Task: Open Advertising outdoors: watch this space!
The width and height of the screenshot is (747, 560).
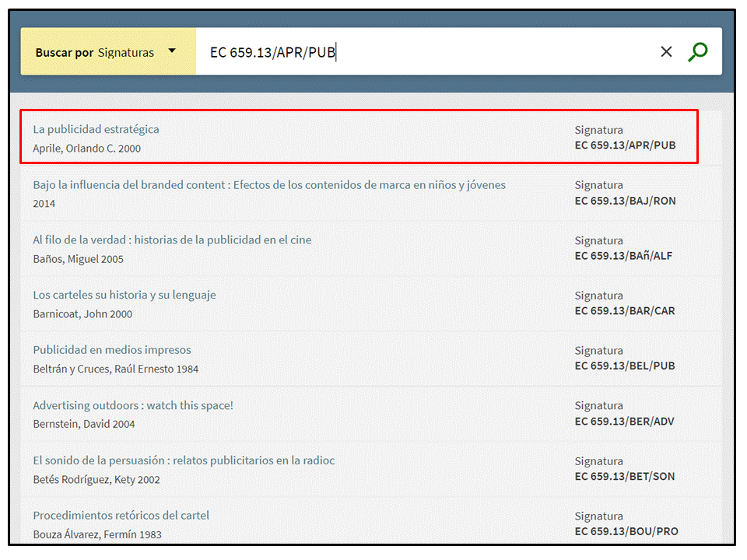Action: click(x=133, y=405)
